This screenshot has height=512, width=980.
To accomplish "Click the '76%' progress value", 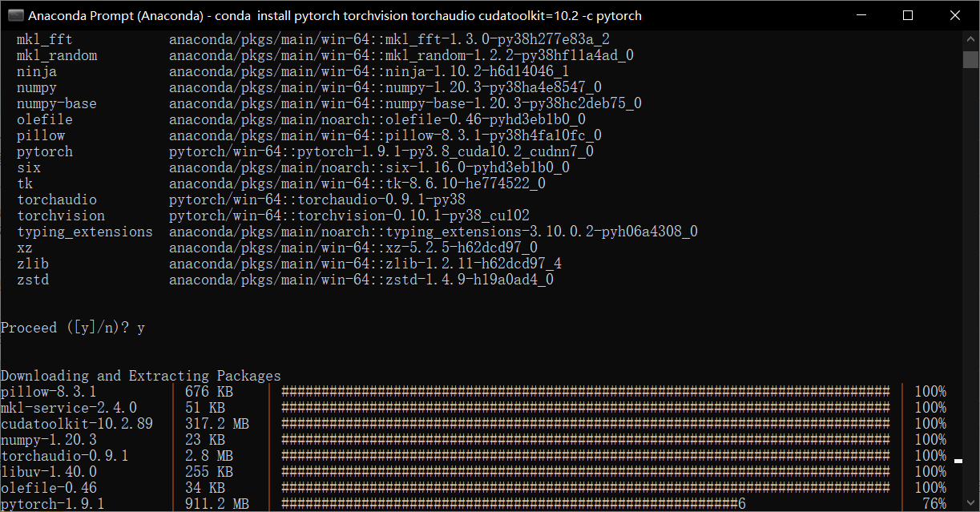I will click(x=934, y=504).
